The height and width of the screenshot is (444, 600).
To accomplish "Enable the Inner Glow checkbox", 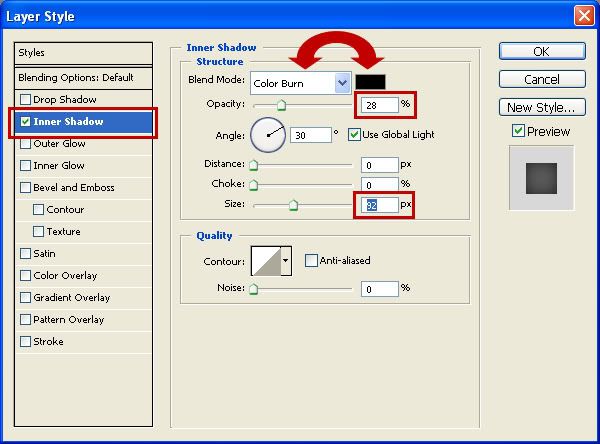I will (x=25, y=166).
